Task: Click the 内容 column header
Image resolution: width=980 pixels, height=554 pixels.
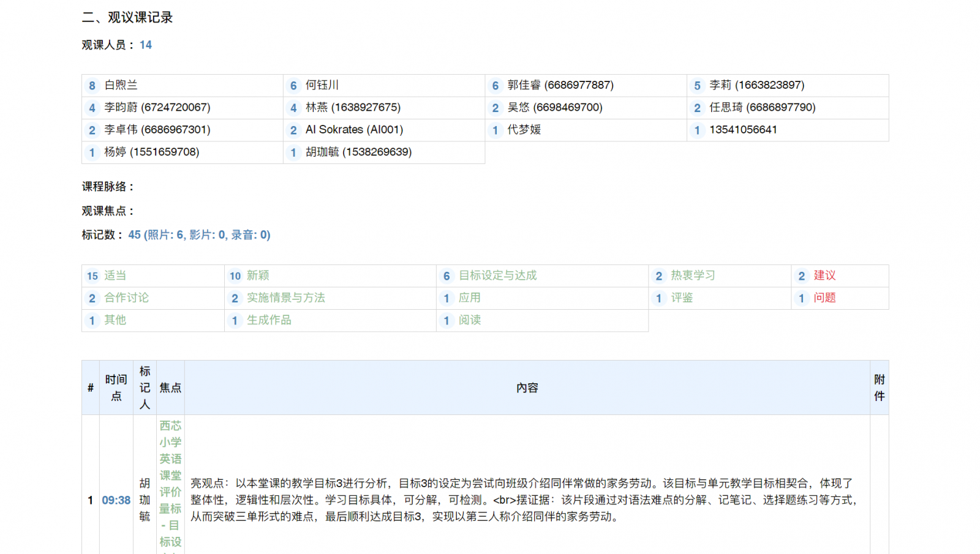Action: click(527, 387)
